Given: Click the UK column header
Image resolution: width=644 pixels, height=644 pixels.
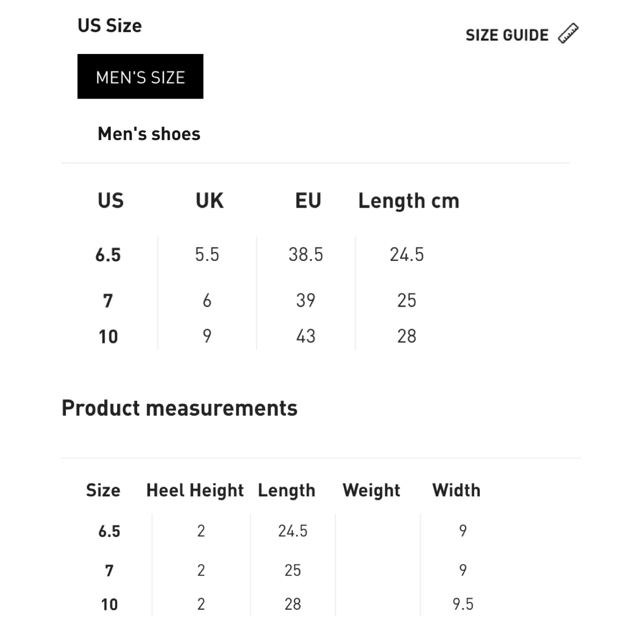Looking at the screenshot, I should point(209,200).
